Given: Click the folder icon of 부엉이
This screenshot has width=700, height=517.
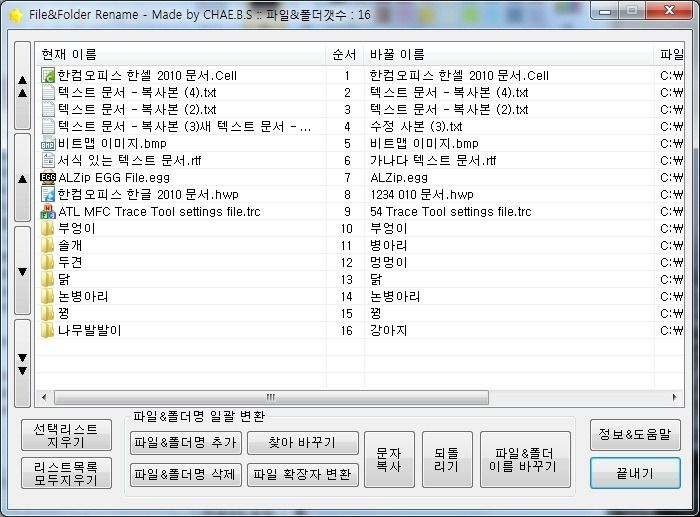Looking at the screenshot, I should 48,228.
